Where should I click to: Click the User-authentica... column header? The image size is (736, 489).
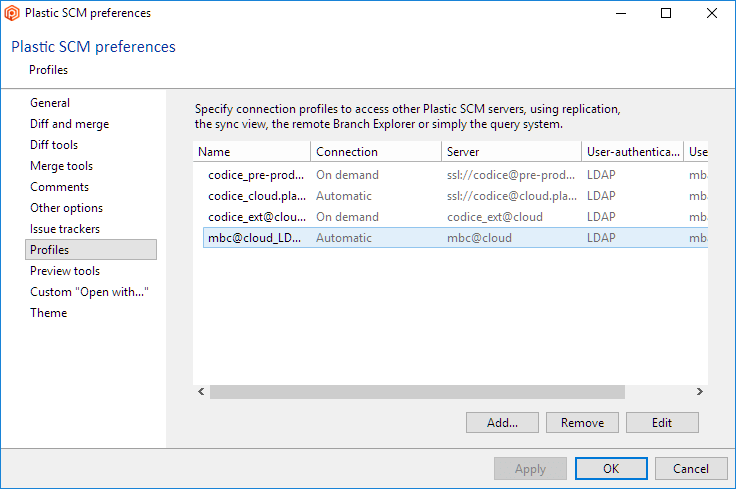pos(633,152)
